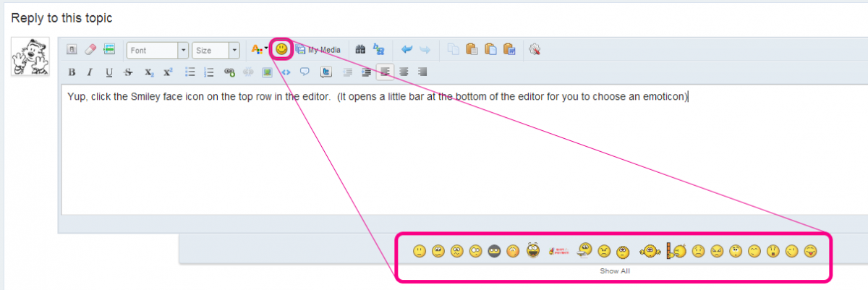Click the insert image icon
Image resolution: width=868 pixels, height=290 pixels.
coord(267,72)
